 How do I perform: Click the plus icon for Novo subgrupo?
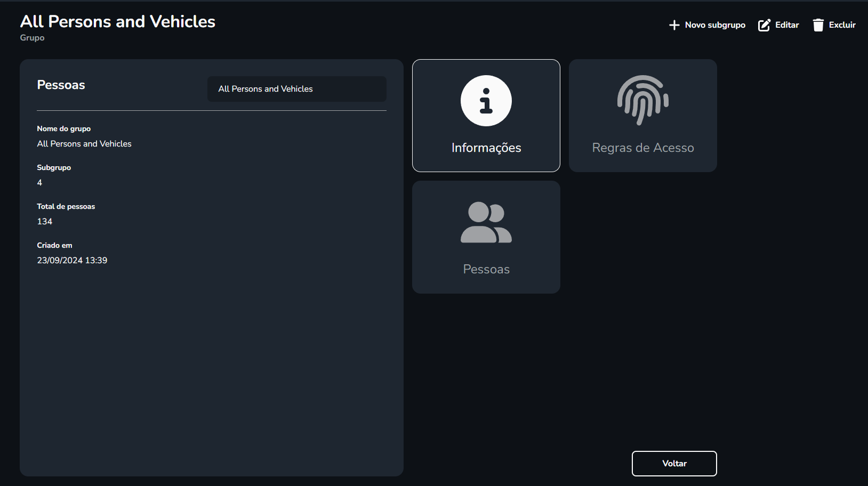click(x=674, y=25)
